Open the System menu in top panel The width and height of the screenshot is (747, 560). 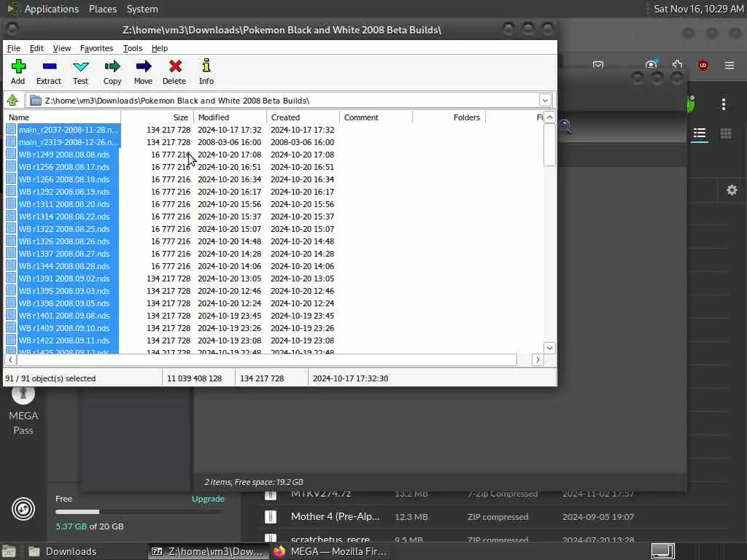pos(142,9)
